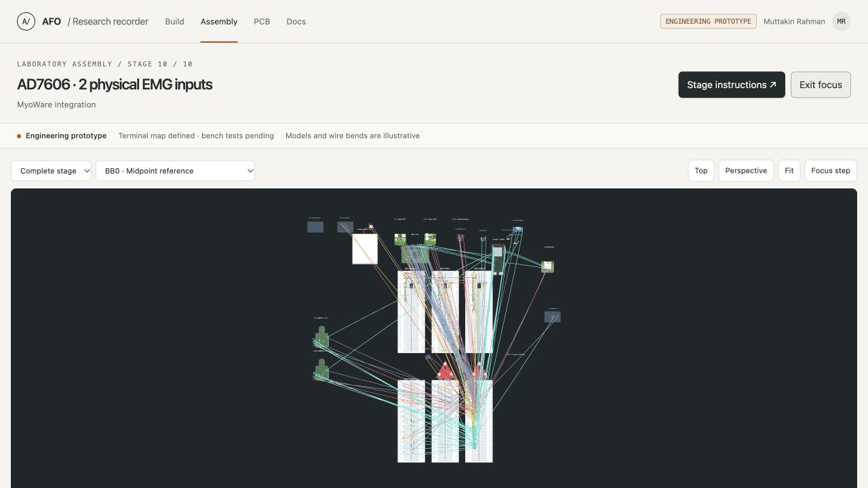The height and width of the screenshot is (488, 868).
Task: Switch to Perspective view
Action: click(x=746, y=171)
